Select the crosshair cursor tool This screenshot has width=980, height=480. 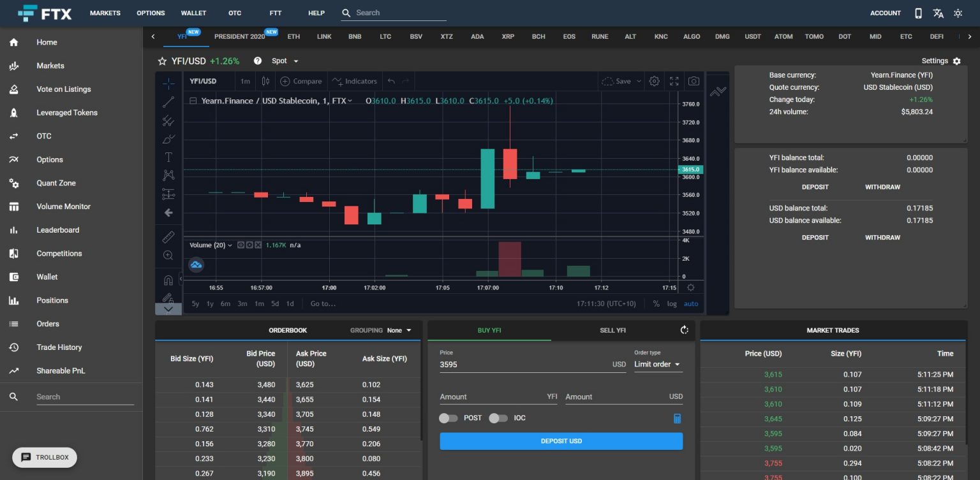pyautogui.click(x=168, y=83)
